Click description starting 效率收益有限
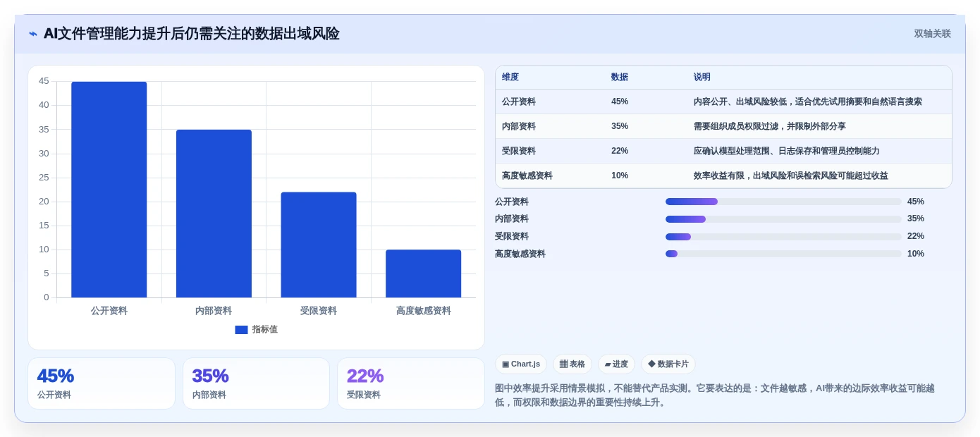Screen dimensions: 980x437 (791, 176)
